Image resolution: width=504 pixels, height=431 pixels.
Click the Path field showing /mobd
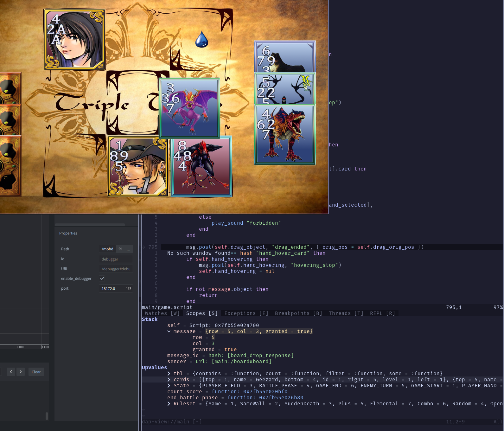tap(108, 249)
